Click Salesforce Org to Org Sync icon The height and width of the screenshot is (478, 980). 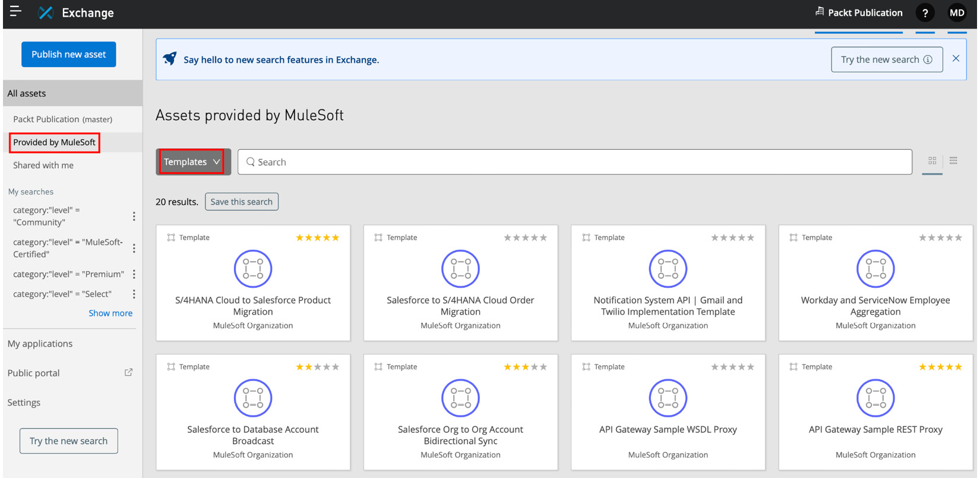coord(460,398)
